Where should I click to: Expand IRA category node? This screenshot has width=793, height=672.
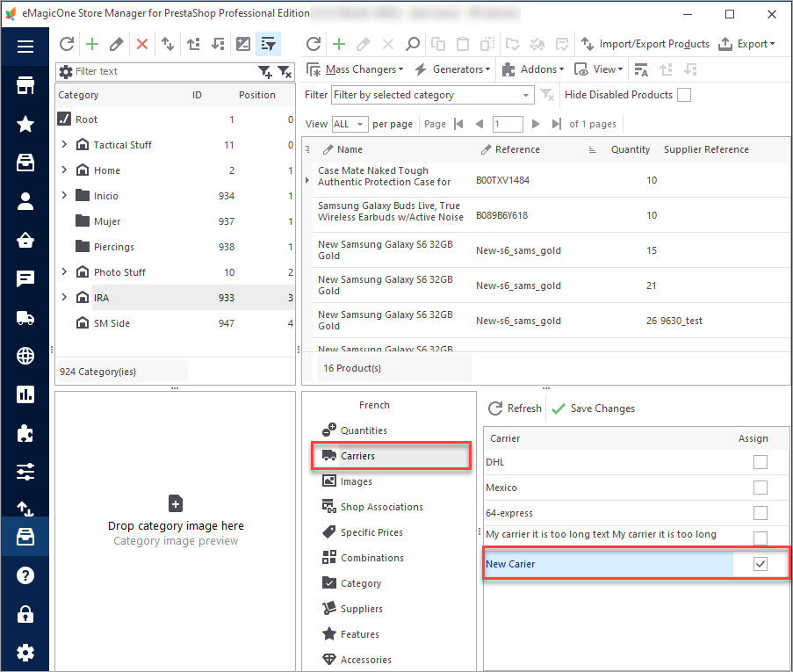click(x=64, y=297)
